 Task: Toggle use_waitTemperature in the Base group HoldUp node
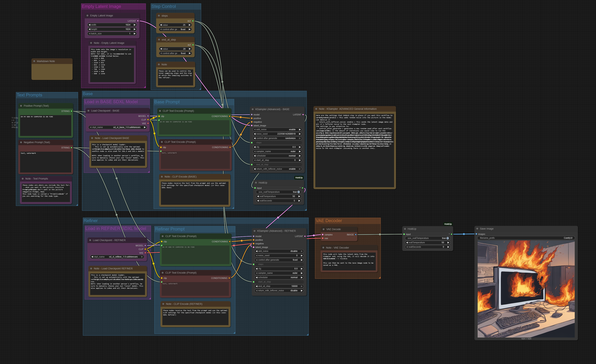tap(278, 192)
